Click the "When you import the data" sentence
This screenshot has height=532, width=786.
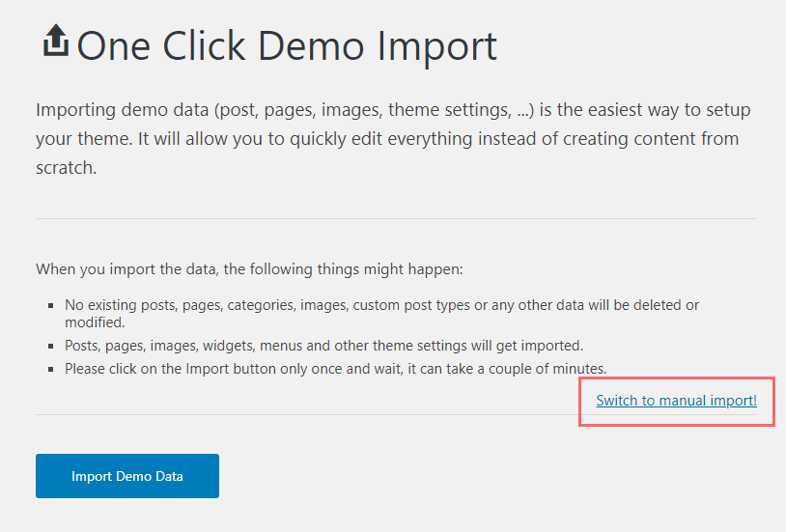(x=249, y=269)
